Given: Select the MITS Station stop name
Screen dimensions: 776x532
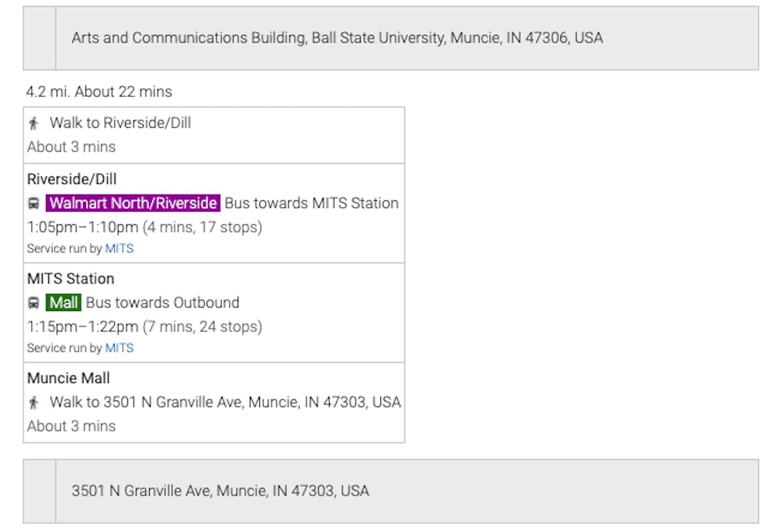Looking at the screenshot, I should 71,278.
